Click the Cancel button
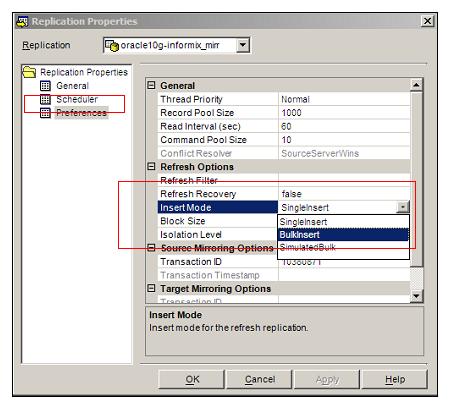 pyautogui.click(x=260, y=379)
